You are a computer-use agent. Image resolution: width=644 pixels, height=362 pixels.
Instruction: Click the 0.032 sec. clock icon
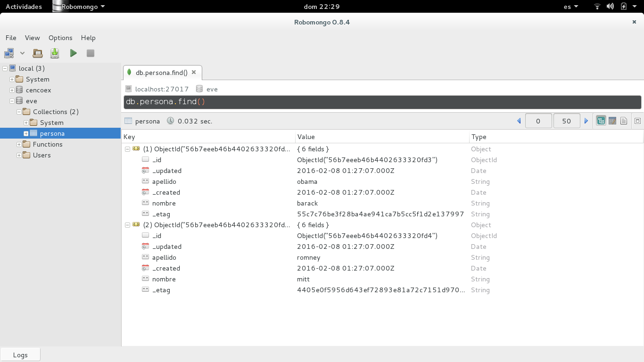(x=170, y=121)
